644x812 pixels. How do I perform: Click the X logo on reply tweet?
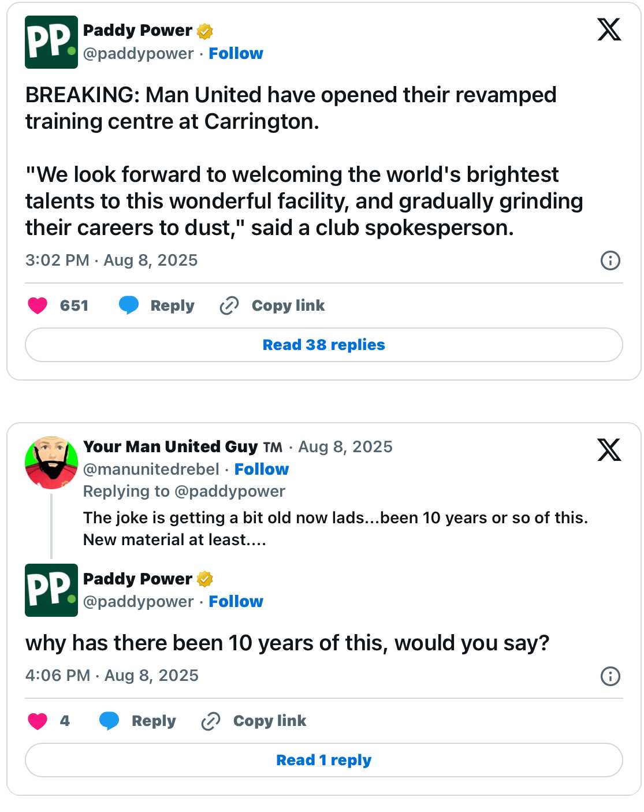point(609,450)
